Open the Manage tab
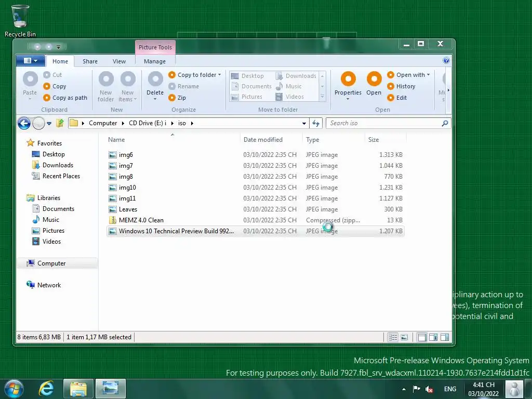532x399 pixels. click(x=155, y=61)
